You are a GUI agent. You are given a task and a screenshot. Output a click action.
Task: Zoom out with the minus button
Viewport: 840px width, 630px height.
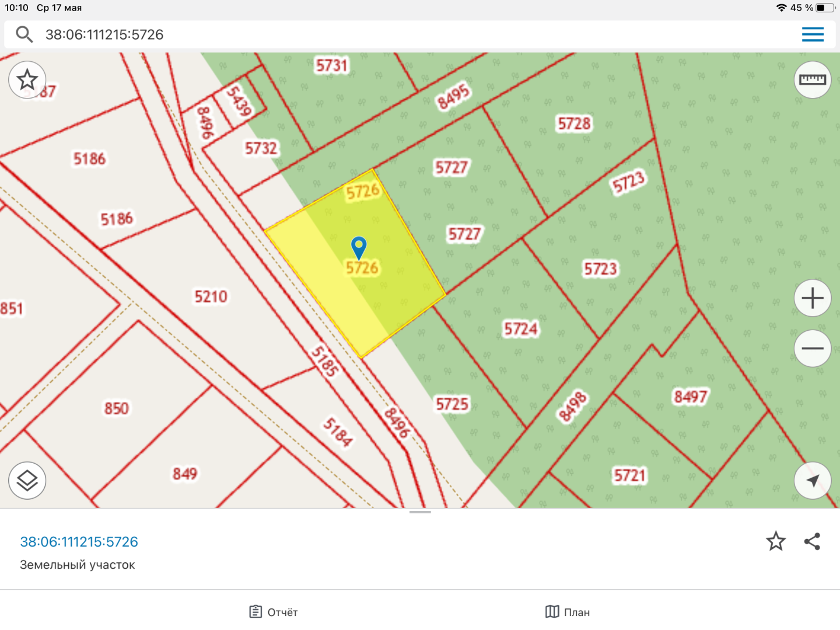812,348
